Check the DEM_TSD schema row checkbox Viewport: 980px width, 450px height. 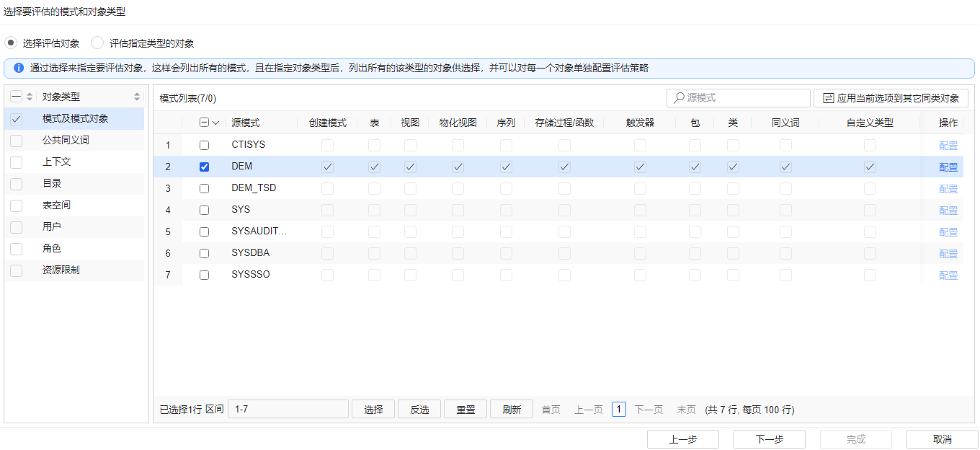[204, 188]
